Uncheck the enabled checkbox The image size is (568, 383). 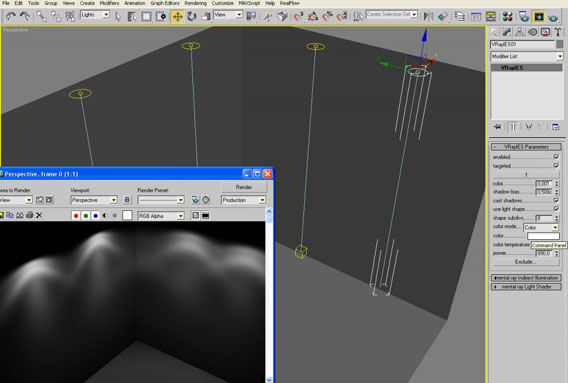[556, 157]
